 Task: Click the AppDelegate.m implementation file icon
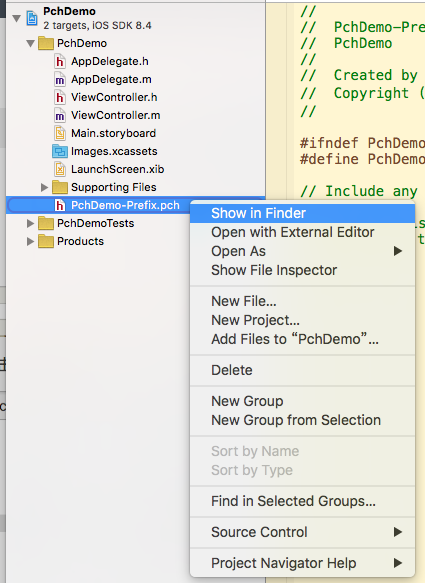[x=59, y=80]
